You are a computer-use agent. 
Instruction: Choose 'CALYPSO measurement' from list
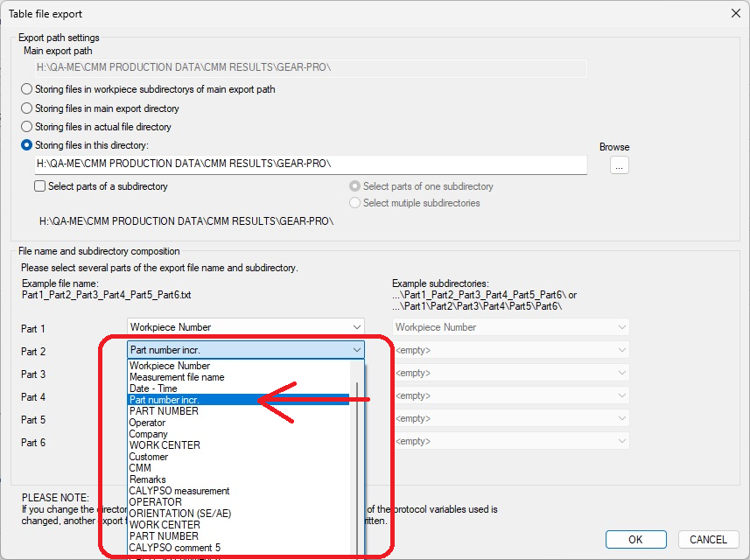[179, 491]
